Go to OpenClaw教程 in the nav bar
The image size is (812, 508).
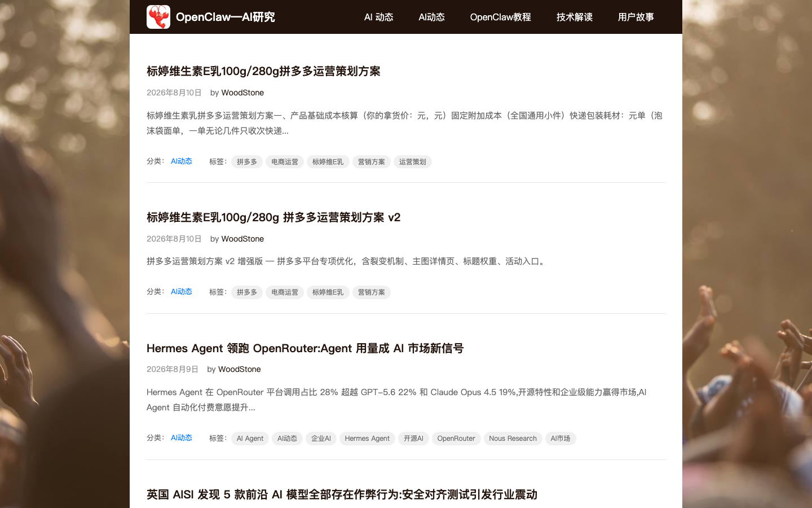tap(501, 17)
